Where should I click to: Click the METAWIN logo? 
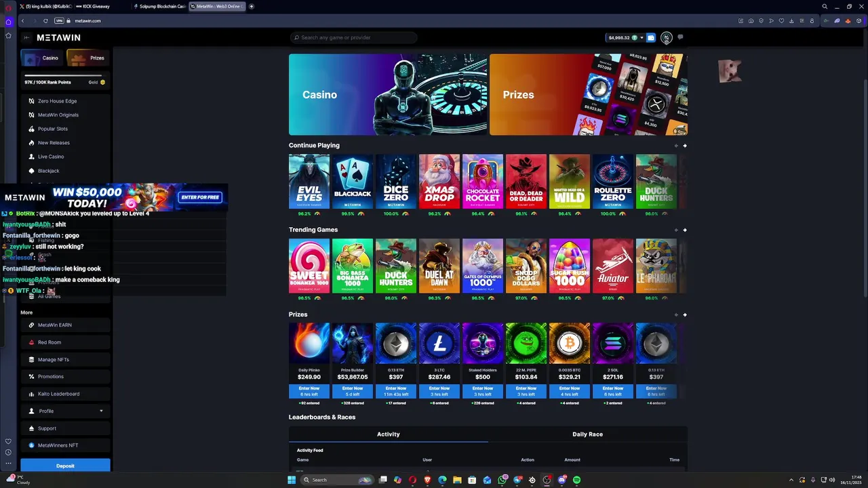[58, 38]
